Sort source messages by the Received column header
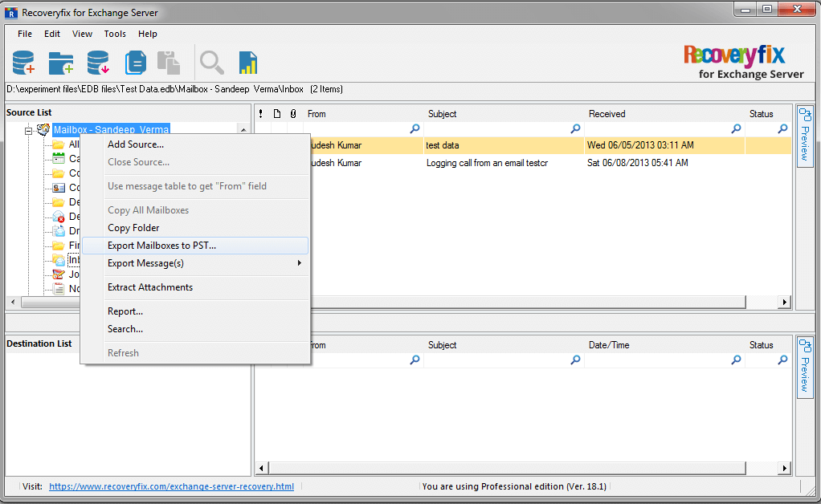This screenshot has width=821, height=504. click(x=664, y=113)
